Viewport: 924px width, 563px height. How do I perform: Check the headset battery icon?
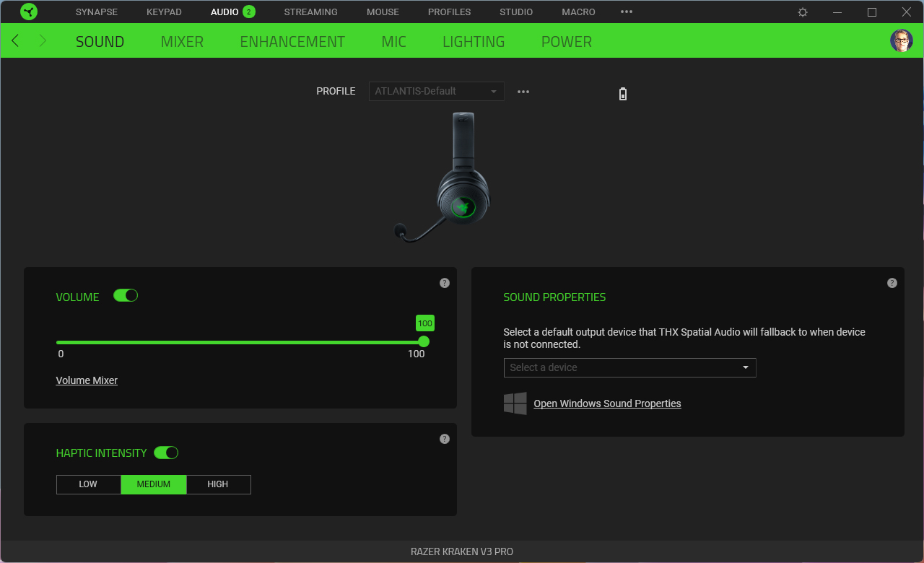623,94
